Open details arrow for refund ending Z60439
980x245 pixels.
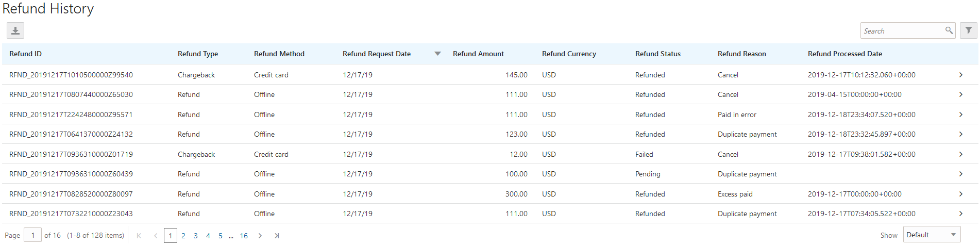tap(961, 174)
